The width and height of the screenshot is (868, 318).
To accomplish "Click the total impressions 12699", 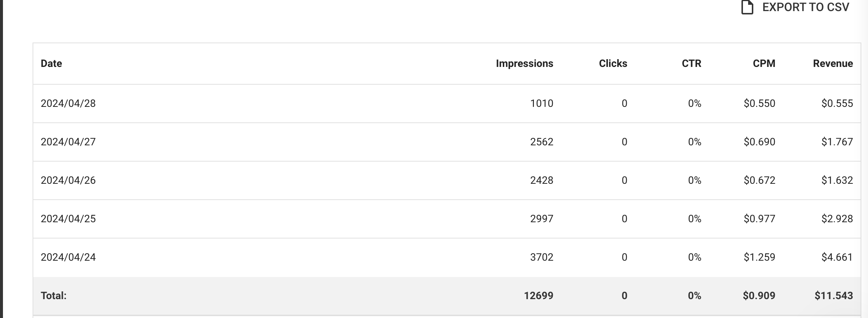I will click(538, 296).
